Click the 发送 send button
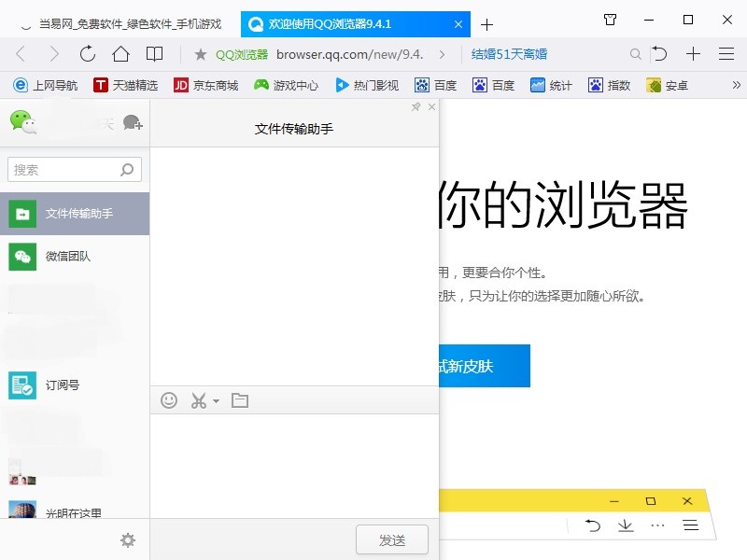The width and height of the screenshot is (747, 560). 392,539
